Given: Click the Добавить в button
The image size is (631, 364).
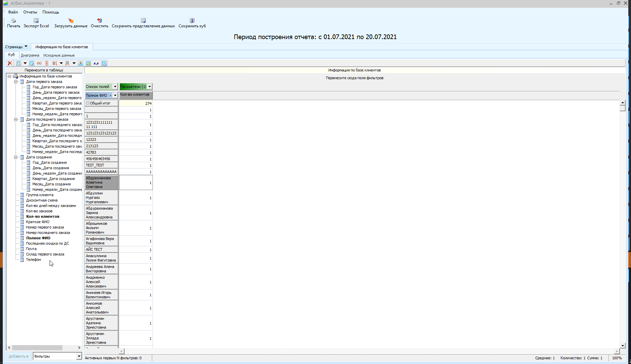Looking at the screenshot, I should pos(19,356).
